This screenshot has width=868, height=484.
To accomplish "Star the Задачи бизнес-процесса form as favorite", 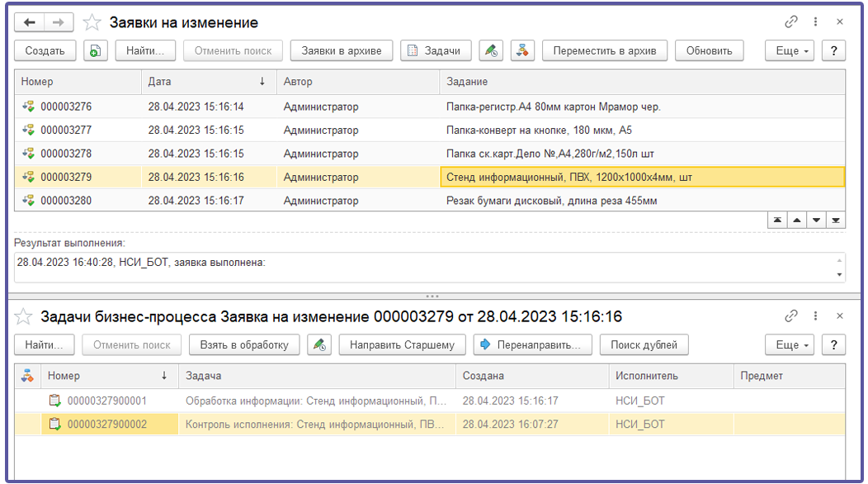I will pyautogui.click(x=23, y=316).
